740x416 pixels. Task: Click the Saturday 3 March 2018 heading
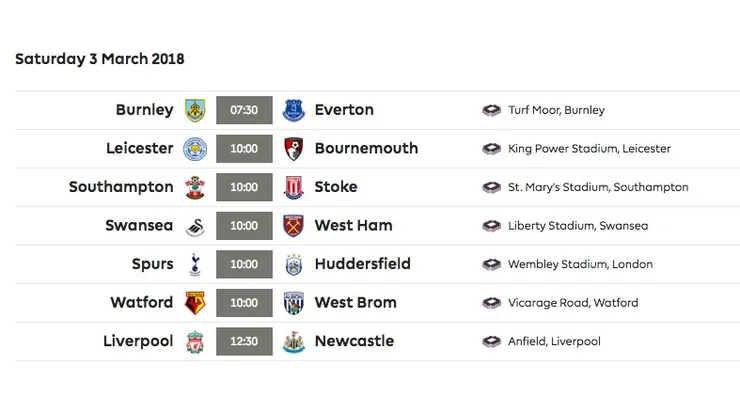pyautogui.click(x=100, y=59)
